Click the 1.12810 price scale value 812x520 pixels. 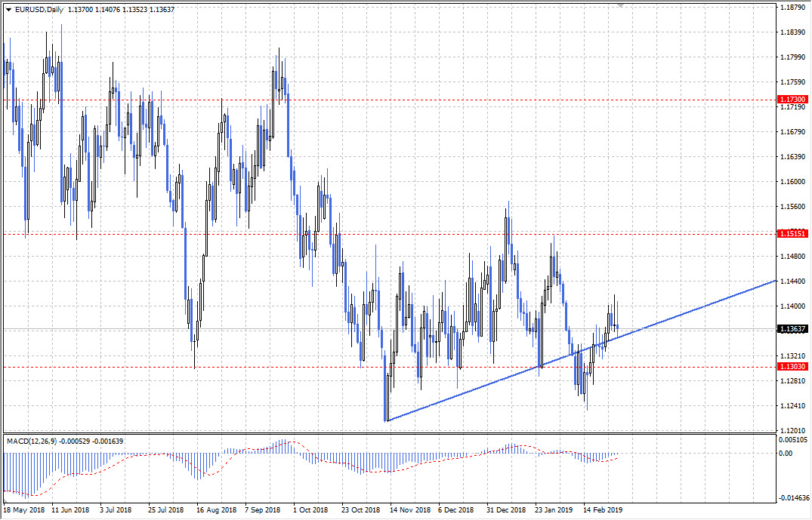pos(793,381)
